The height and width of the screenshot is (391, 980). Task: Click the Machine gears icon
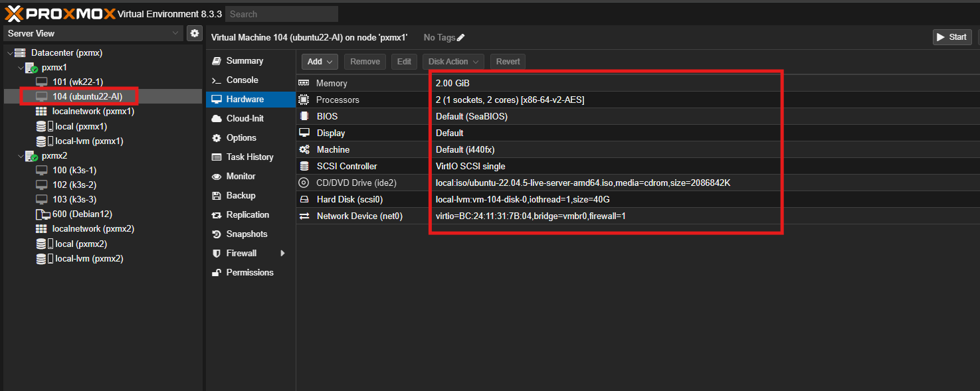pyautogui.click(x=304, y=149)
